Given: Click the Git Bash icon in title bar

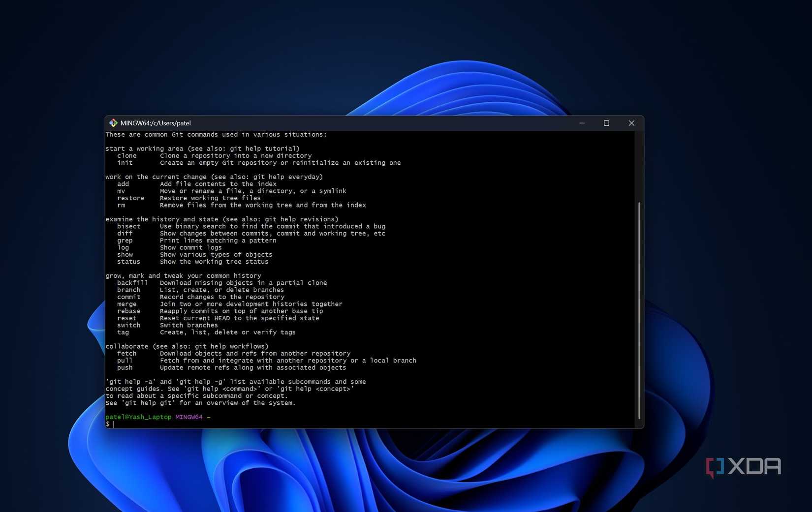Looking at the screenshot, I should (113, 123).
